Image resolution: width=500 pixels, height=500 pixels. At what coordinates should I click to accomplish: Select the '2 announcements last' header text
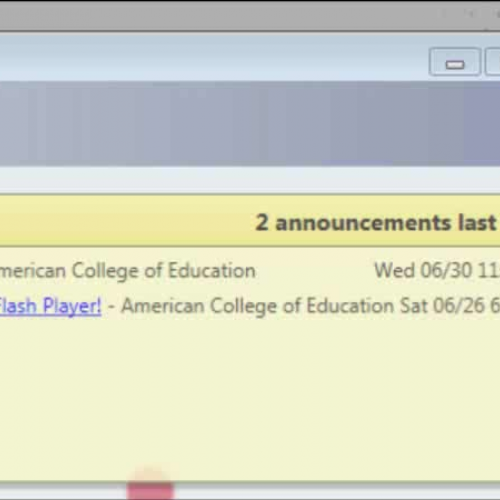click(376, 222)
